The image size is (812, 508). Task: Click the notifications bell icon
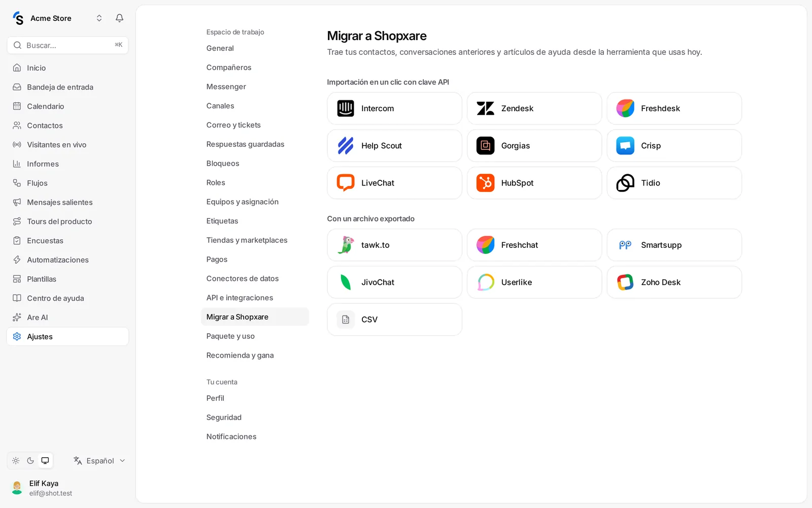119,18
